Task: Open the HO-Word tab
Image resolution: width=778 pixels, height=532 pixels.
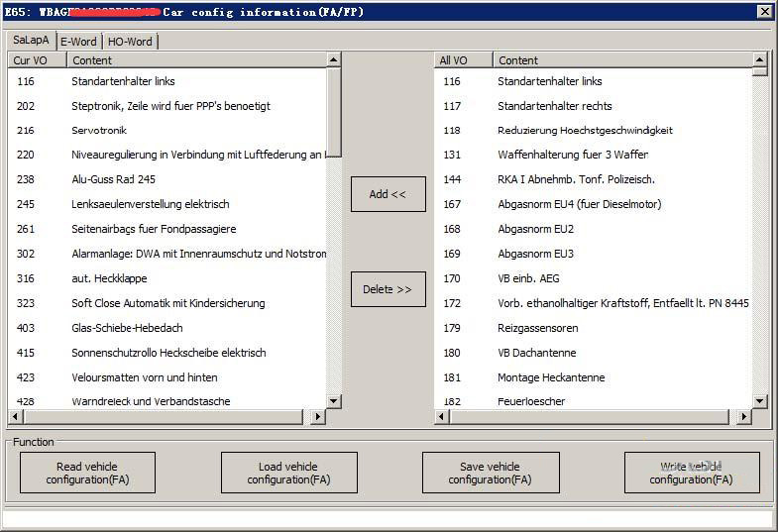Action: pyautogui.click(x=130, y=42)
